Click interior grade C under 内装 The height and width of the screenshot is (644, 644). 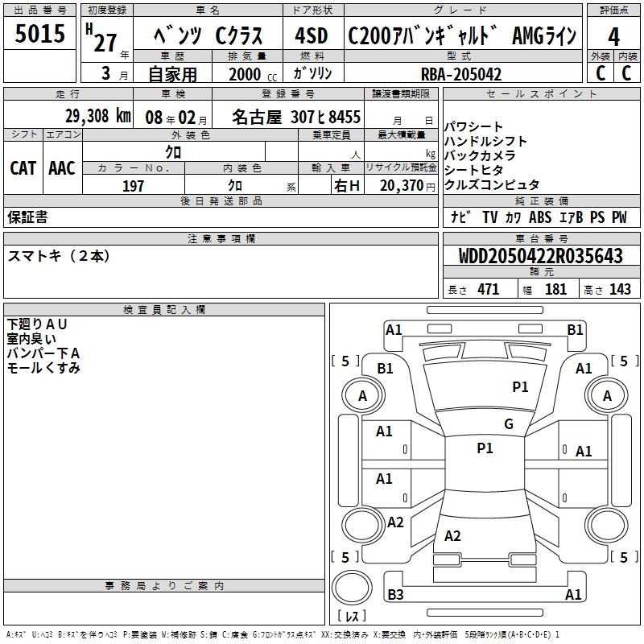tap(627, 73)
